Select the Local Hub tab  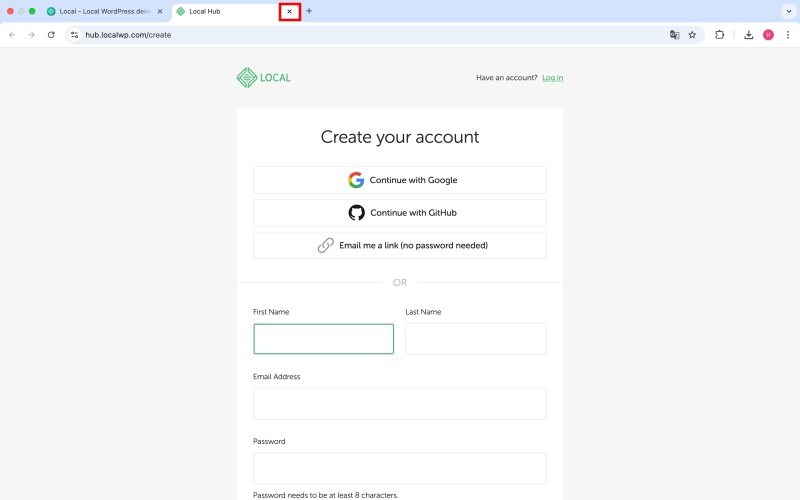[230, 11]
